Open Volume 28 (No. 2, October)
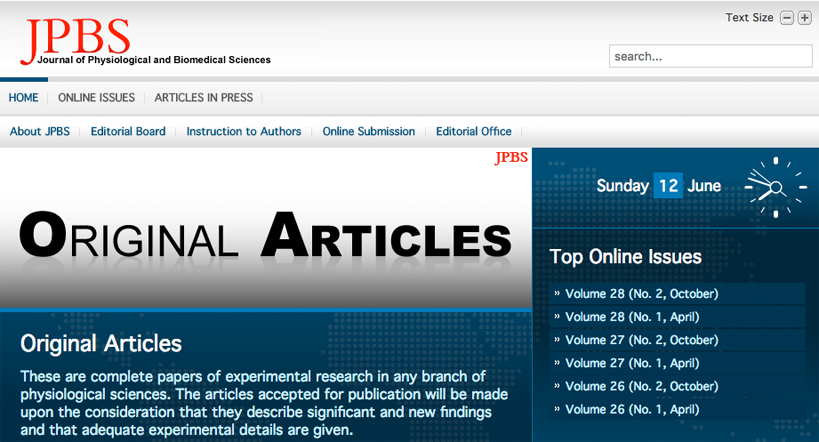Viewport: 819px width, 442px height. coord(677,294)
